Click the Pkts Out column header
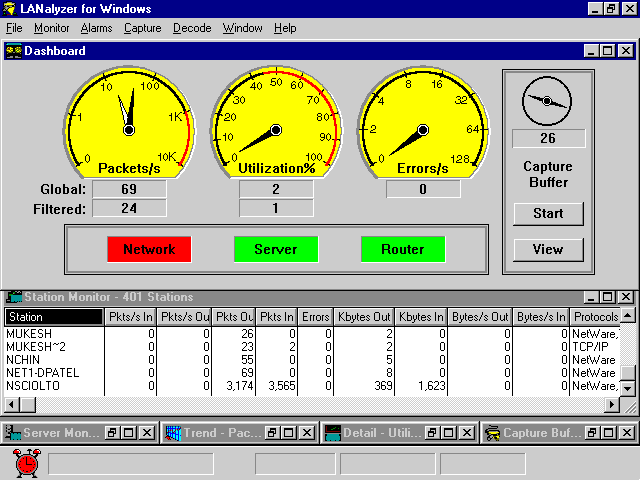Screen dimensions: 640x480 234,317
